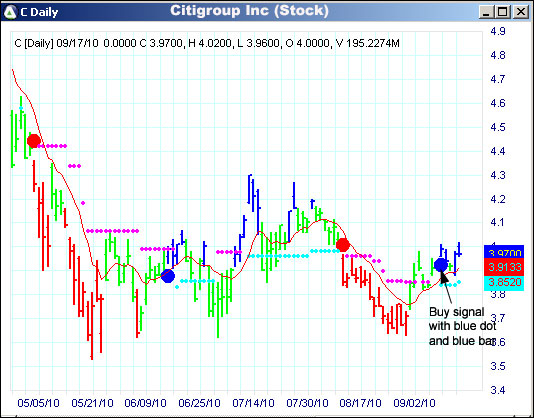Select the red 3.9133 value label
534x418 pixels.
[x=504, y=267]
